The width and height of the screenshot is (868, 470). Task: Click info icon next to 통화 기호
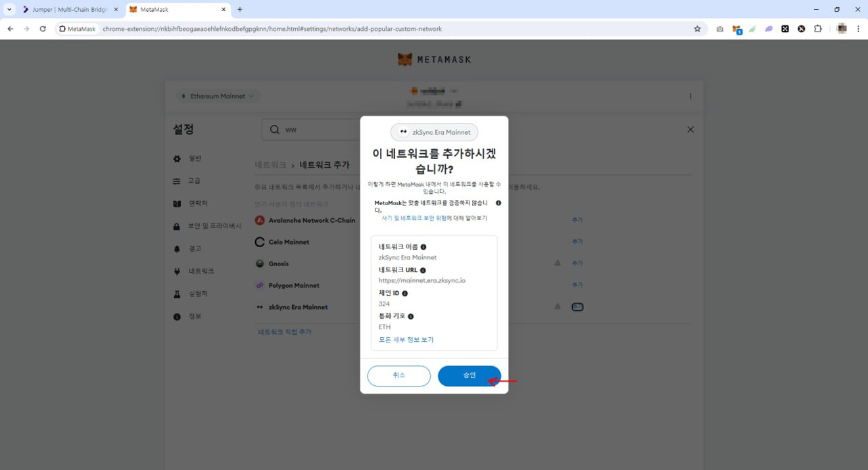click(411, 316)
